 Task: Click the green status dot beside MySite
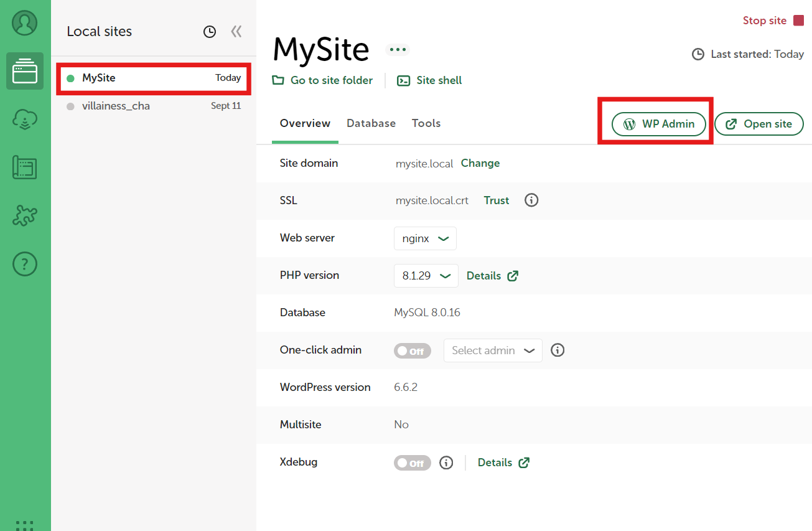pos(70,78)
